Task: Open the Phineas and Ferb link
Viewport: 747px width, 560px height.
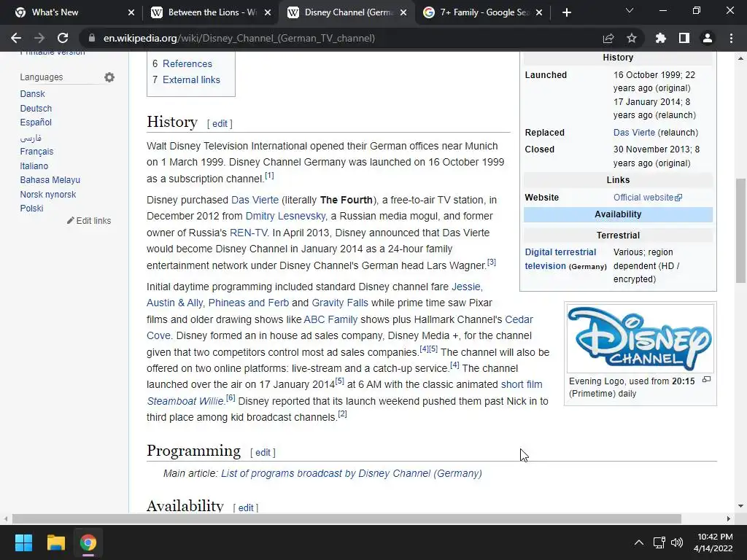Action: [249, 303]
